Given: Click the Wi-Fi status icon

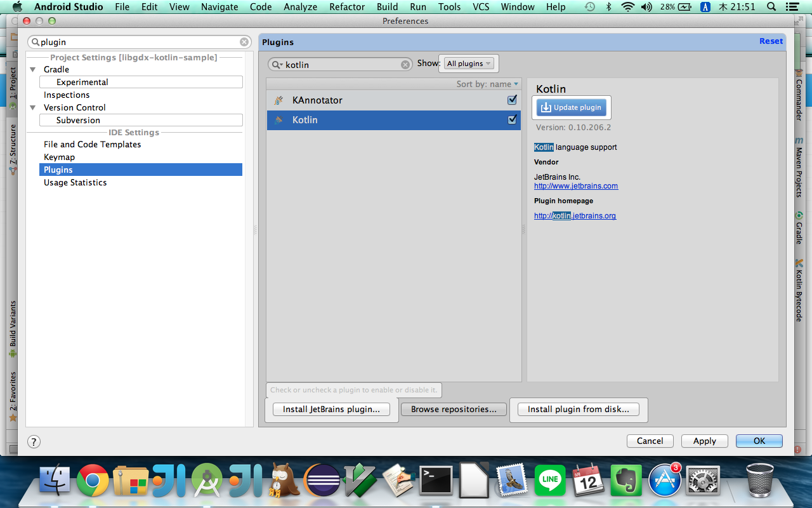Looking at the screenshot, I should [628, 7].
